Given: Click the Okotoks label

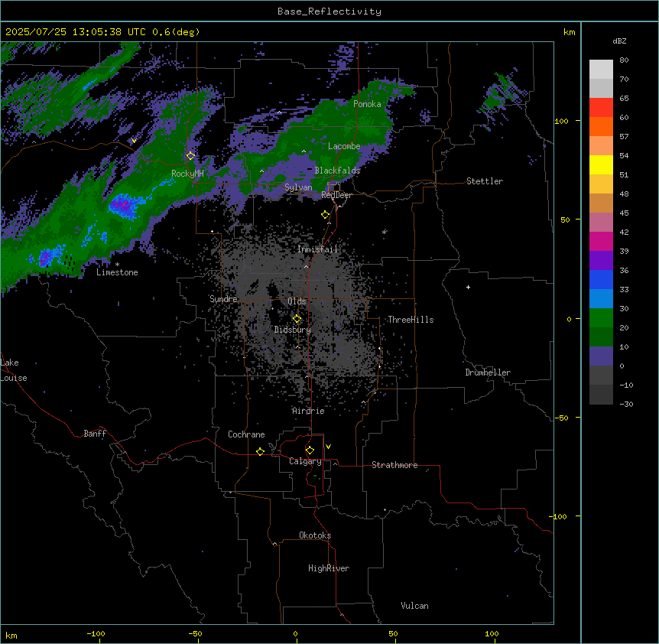Looking at the screenshot, I should click(315, 535).
